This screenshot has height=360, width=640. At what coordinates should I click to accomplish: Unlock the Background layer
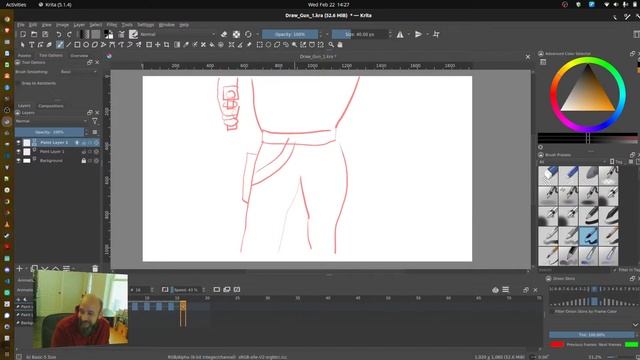click(x=84, y=160)
